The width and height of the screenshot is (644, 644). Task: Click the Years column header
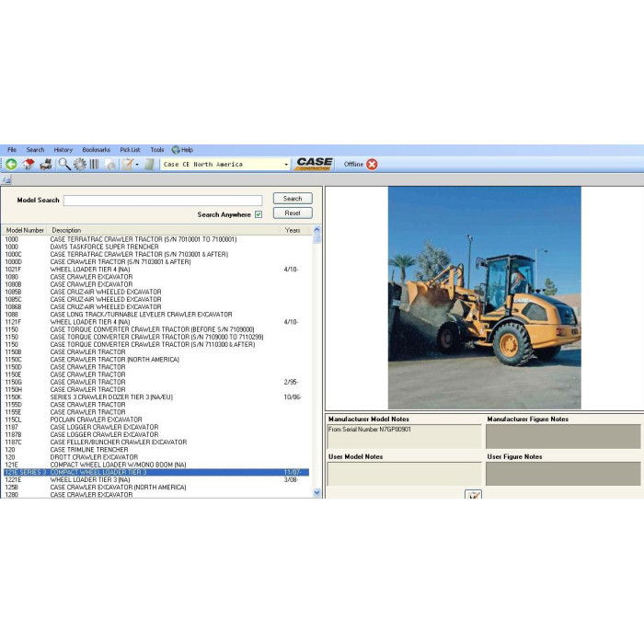tap(296, 230)
